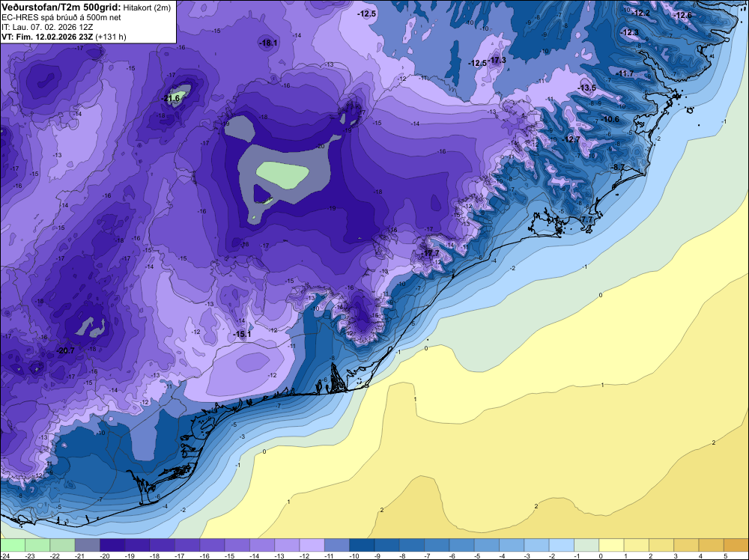This screenshot has width=749, height=560.
Task: Click the '3' legend scale label
Action: [676, 556]
